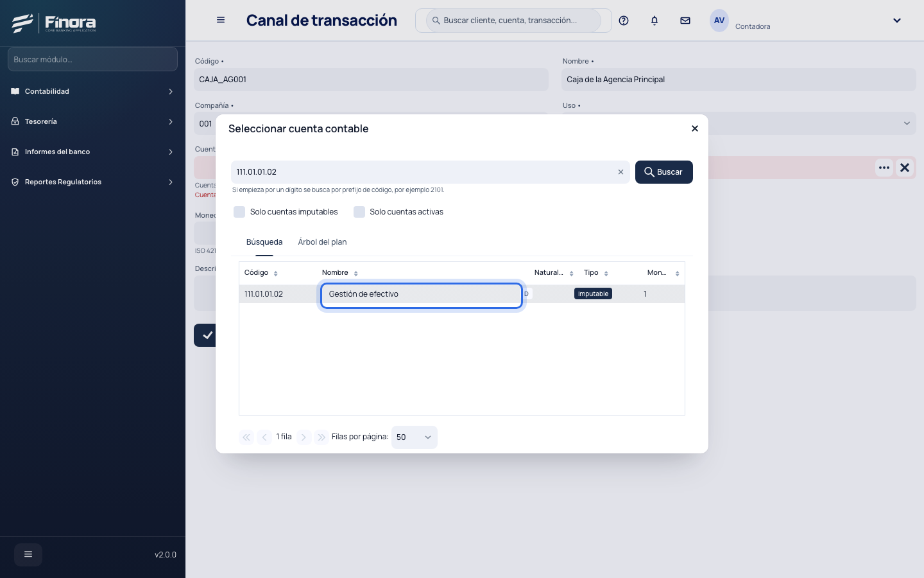The height and width of the screenshot is (578, 924).
Task: Click the Buscar button
Action: (x=664, y=172)
